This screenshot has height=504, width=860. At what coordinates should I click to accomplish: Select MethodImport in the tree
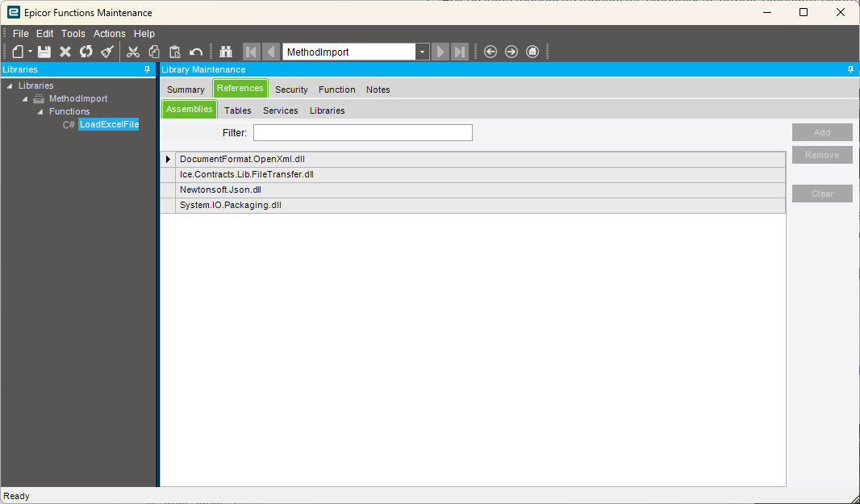click(78, 98)
